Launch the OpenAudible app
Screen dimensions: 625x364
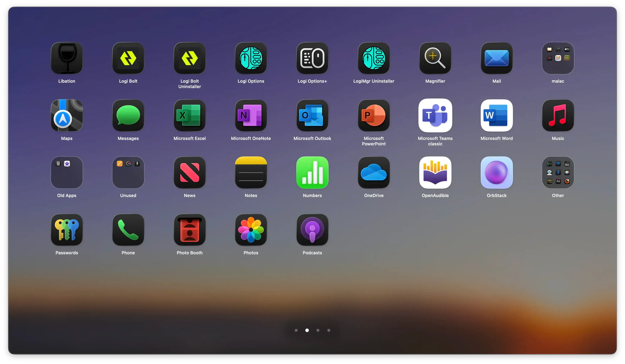[x=435, y=172]
